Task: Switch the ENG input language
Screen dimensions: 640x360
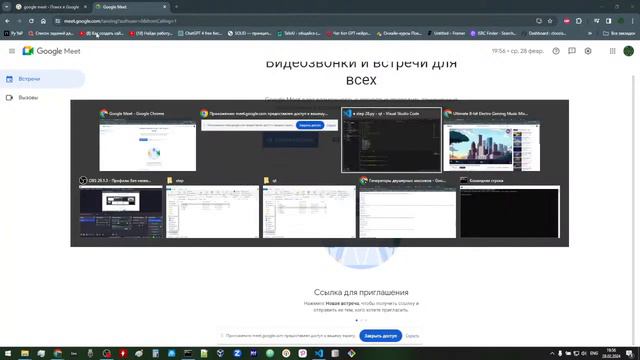Action: (594, 353)
